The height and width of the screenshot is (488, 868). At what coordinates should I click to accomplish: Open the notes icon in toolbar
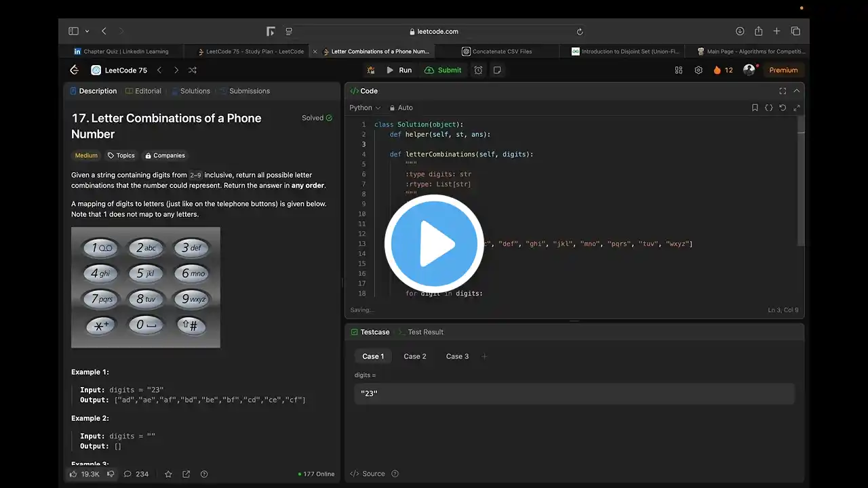click(497, 70)
